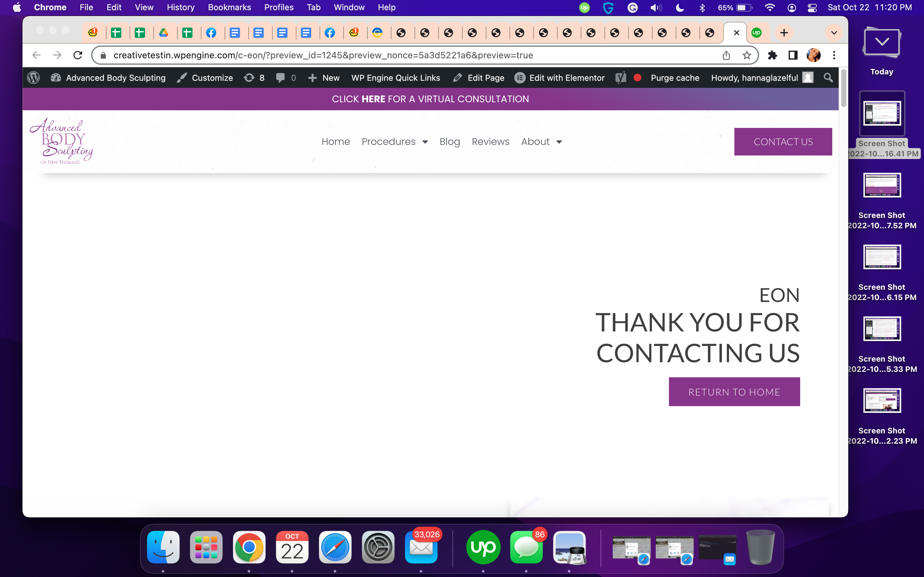Click the Yoast SEO icon in admin bar
Screen dimensions: 924x577
tap(620, 78)
